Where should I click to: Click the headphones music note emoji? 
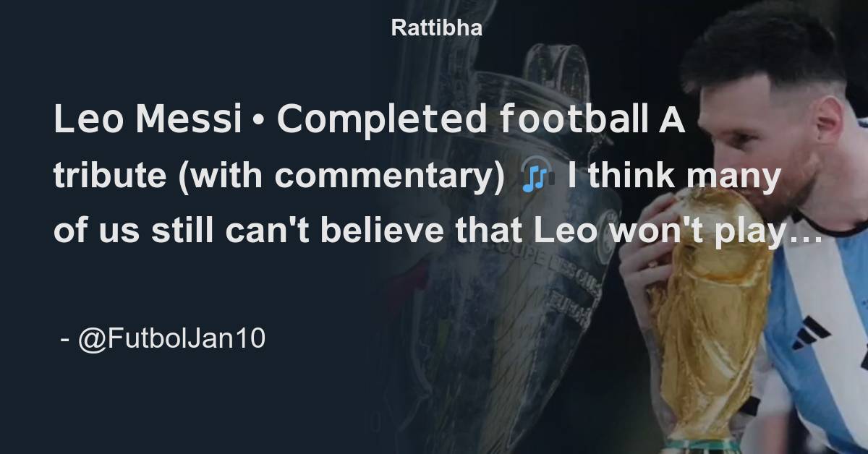point(537,176)
